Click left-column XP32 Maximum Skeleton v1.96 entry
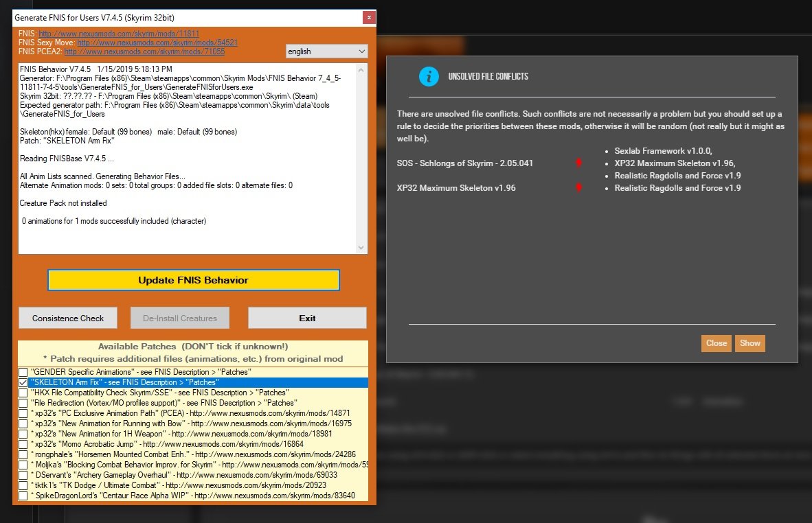This screenshot has height=523, width=812. point(456,188)
